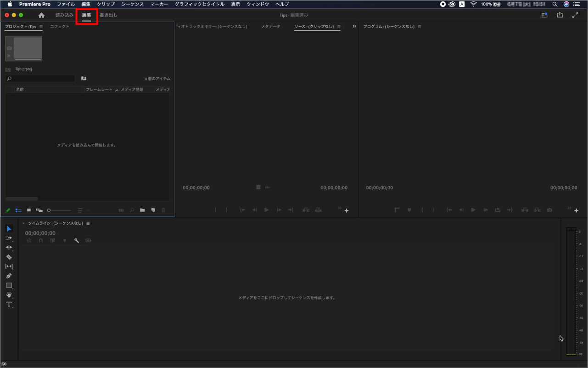Go to the Home screen icon

[x=41, y=15]
